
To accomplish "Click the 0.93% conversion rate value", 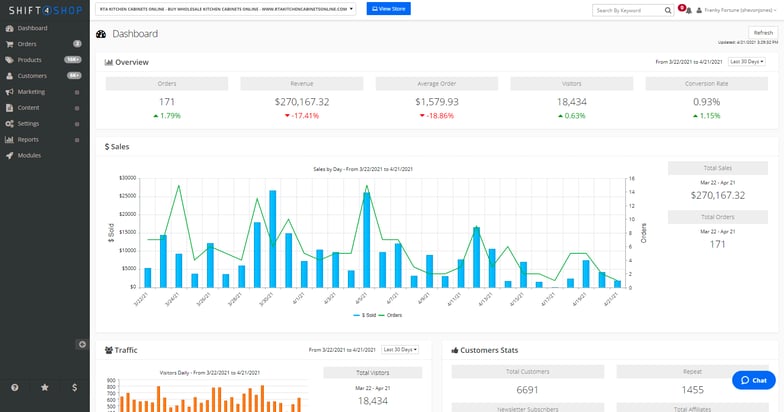I will (706, 102).
